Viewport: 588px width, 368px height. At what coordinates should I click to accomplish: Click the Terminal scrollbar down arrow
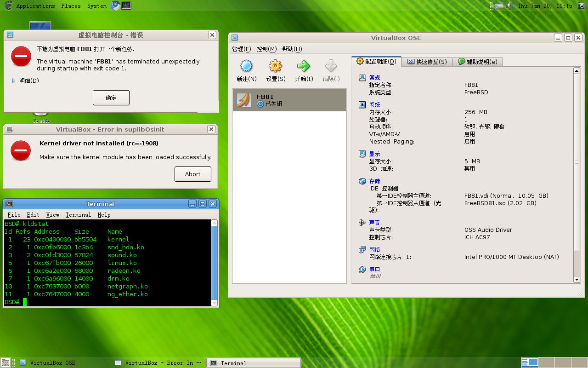(214, 303)
